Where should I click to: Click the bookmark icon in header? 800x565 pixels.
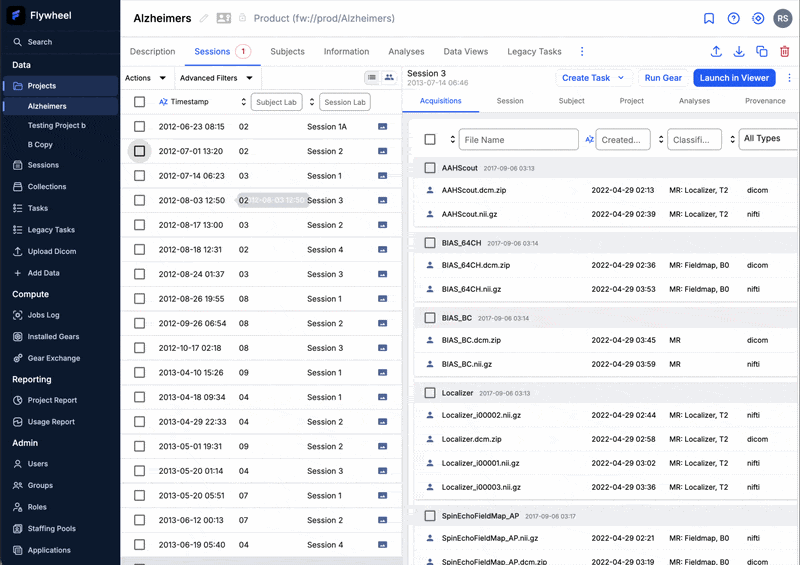click(x=709, y=19)
